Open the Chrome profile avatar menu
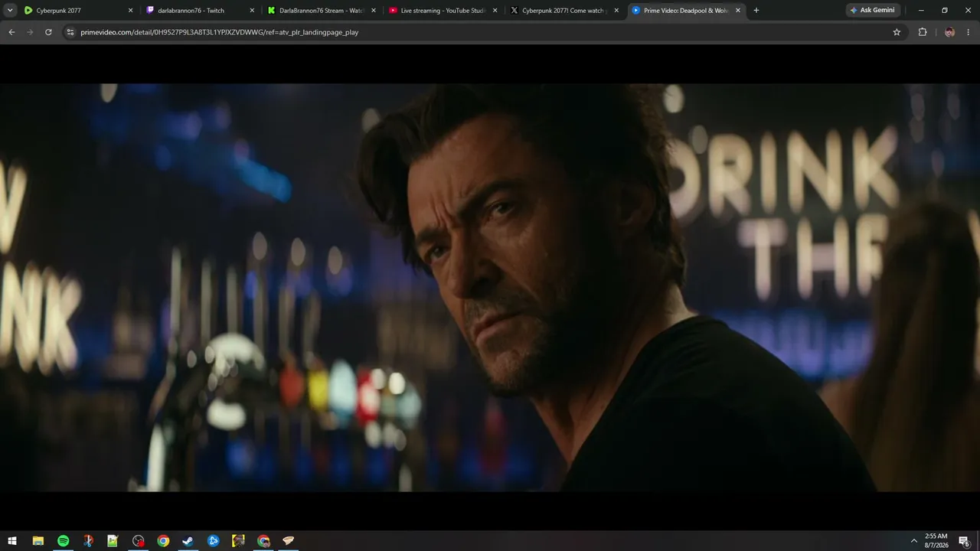The image size is (980, 551). (949, 32)
